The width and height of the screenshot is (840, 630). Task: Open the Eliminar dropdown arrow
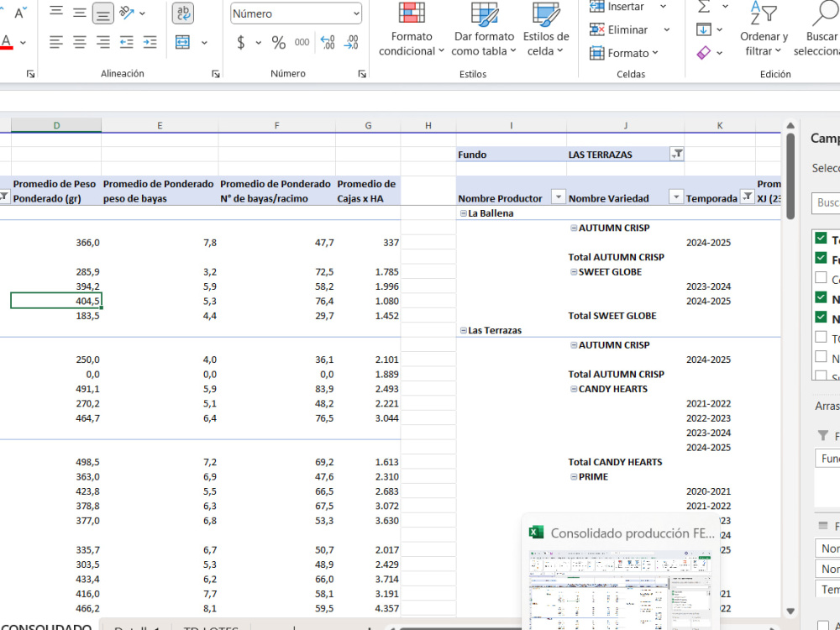666,29
